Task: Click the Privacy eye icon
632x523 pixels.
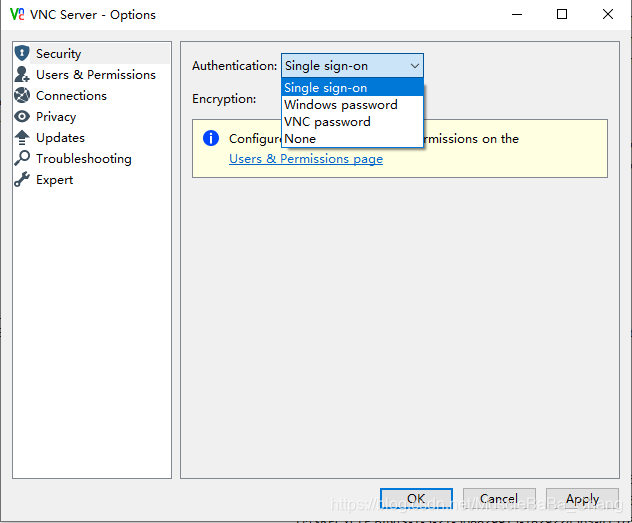Action: pyautogui.click(x=22, y=116)
